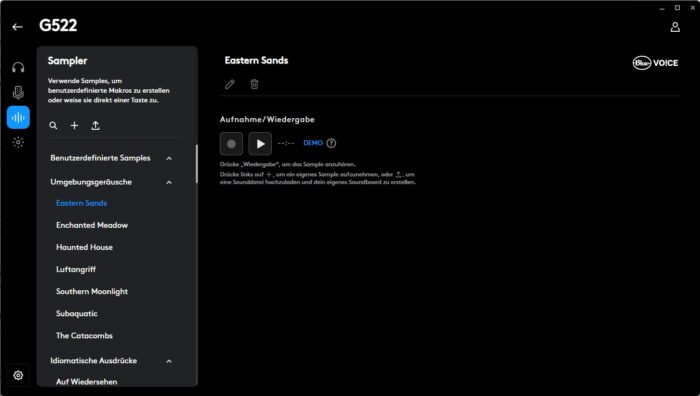The width and height of the screenshot is (700, 396).
Task: Click the Eastern Sands title heading
Action: (256, 60)
